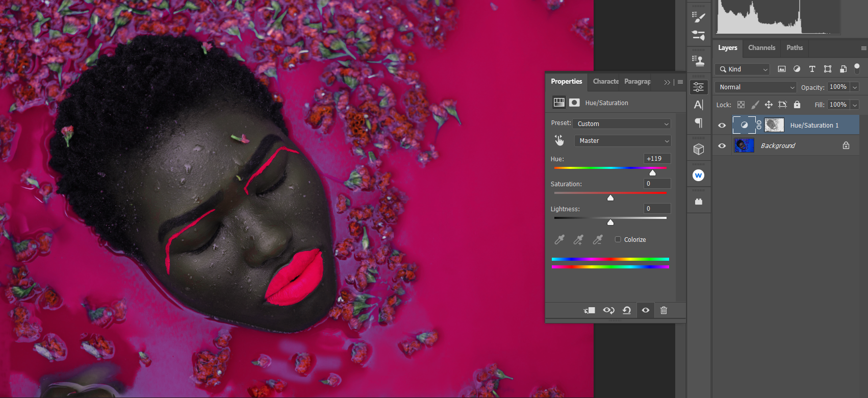Click the Hue slider handle
This screenshot has height=398, width=868.
coord(652,173)
